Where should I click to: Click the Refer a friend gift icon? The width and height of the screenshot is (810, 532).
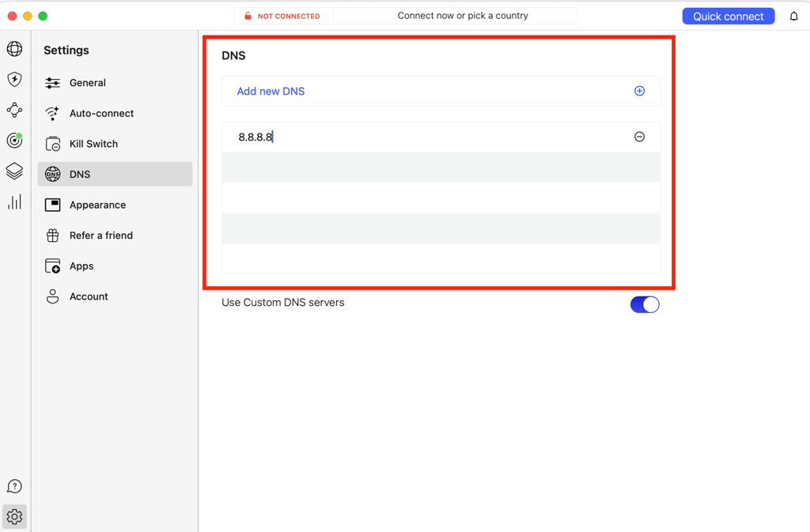tap(53, 236)
